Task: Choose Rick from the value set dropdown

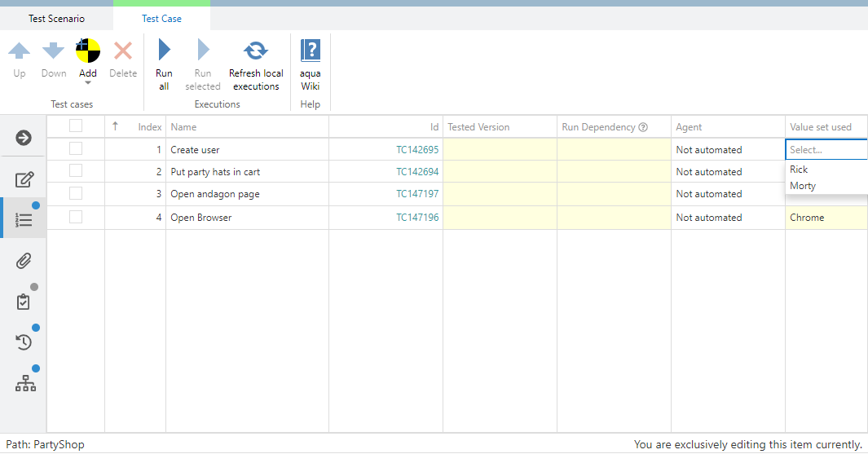Action: click(x=799, y=170)
